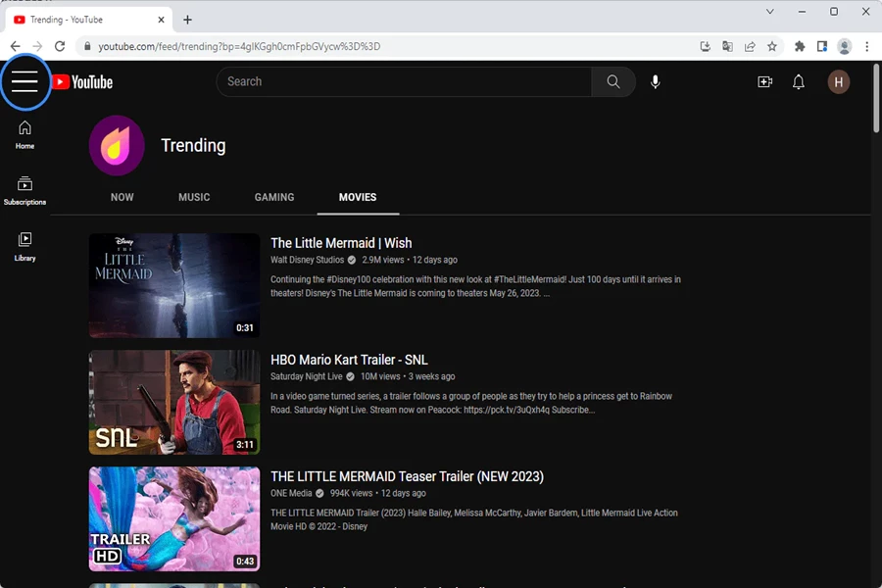Select the Trending - YouTube browser tab
The height and width of the screenshot is (588, 882).
(x=88, y=20)
